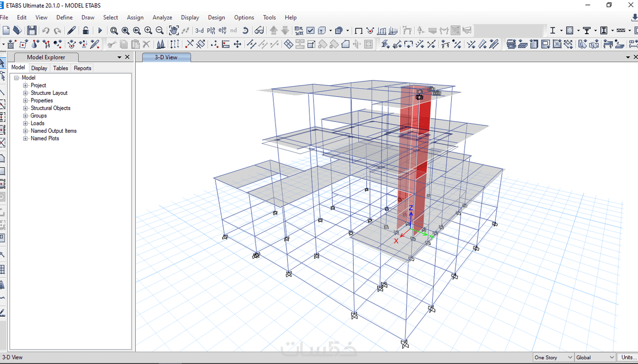Open the I-section frame design dropdown arrow
Screen dimensions: 638x364
(561, 30)
